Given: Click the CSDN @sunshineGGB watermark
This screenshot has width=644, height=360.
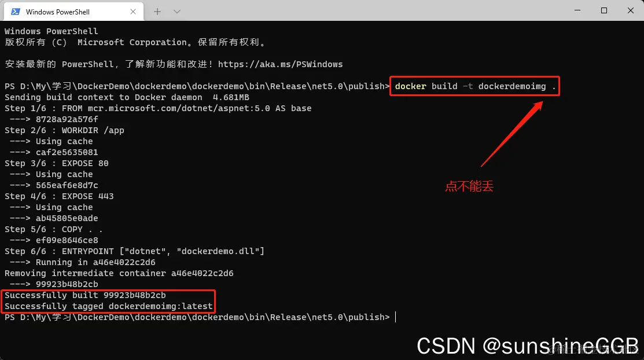Looking at the screenshot, I should tap(528, 346).
